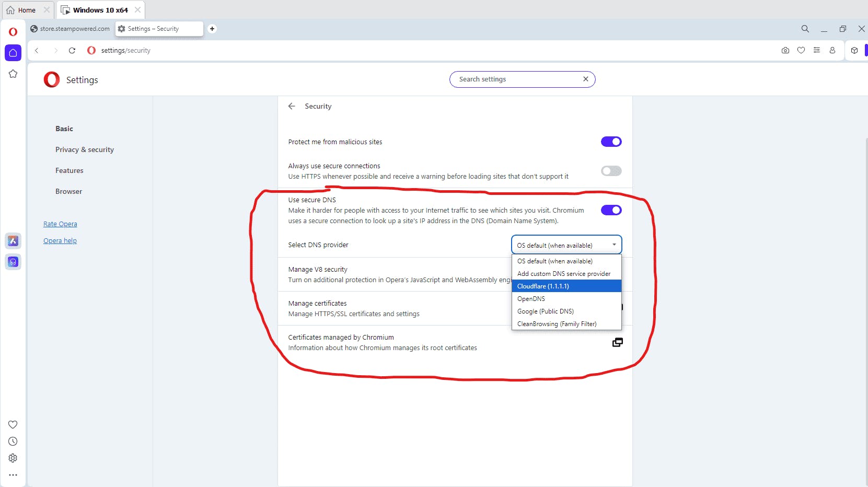
Task: Go back using the toolbar back arrow
Action: 37,51
